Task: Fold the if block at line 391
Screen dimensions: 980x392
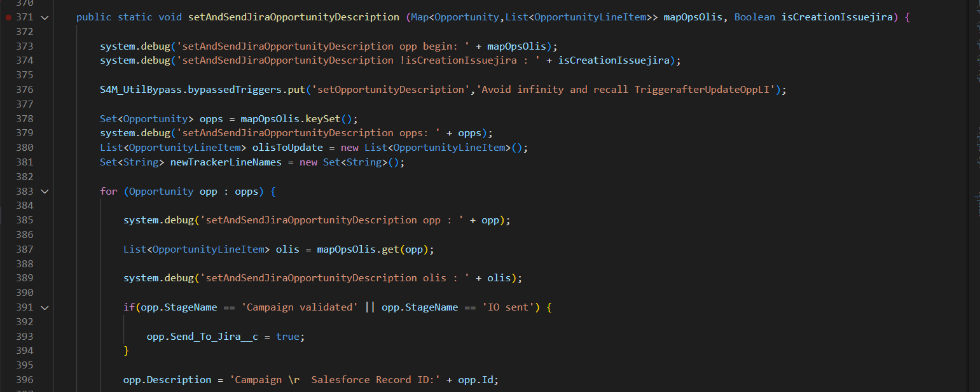Action: click(45, 307)
